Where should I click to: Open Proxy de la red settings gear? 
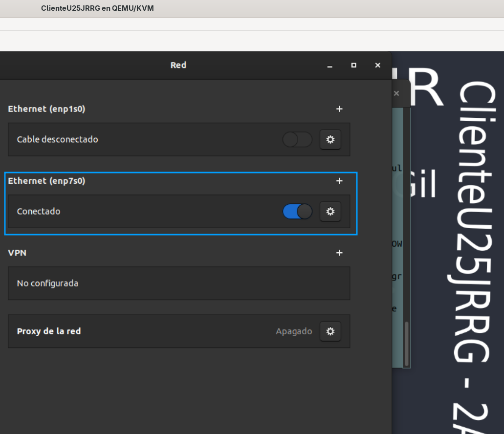(330, 331)
